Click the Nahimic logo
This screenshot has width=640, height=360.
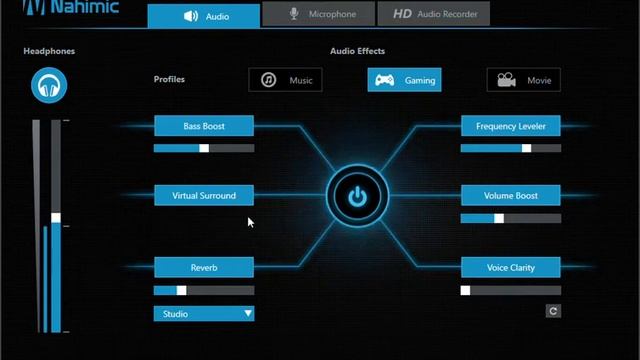point(71,7)
